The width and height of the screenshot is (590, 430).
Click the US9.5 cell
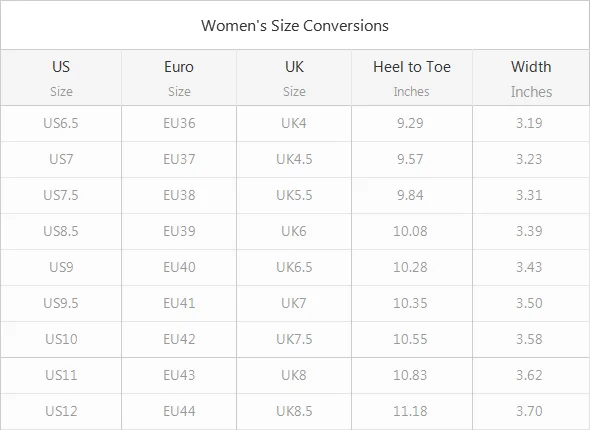61,303
